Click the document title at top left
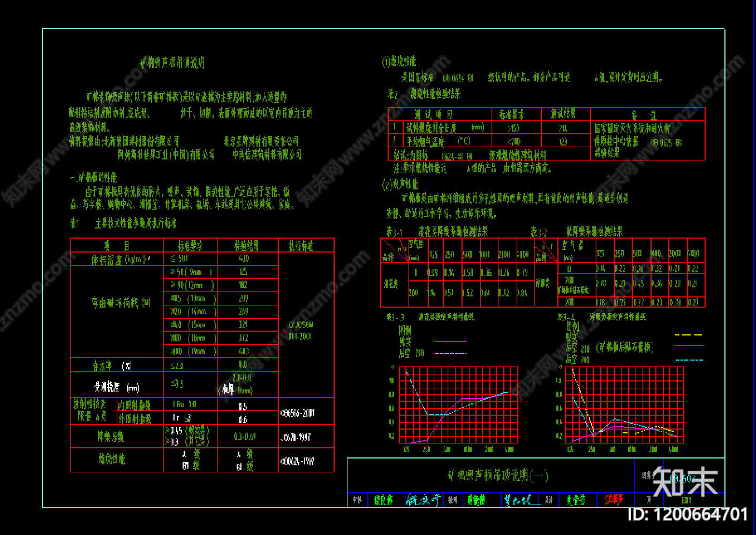The width and height of the screenshot is (756, 535). (172, 63)
